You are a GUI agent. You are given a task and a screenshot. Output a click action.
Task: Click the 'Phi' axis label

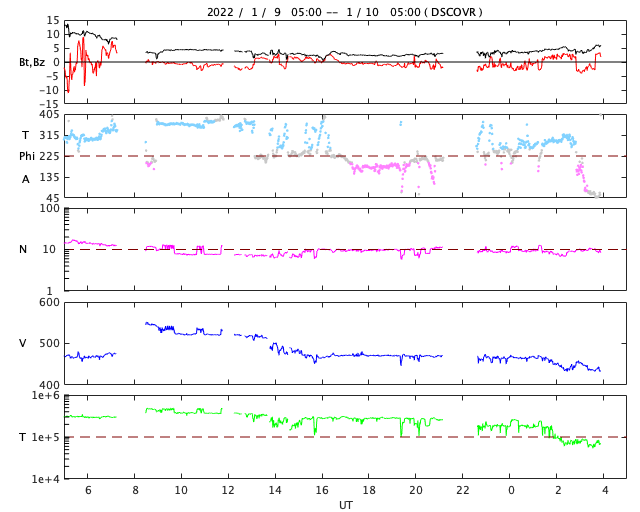(27, 156)
